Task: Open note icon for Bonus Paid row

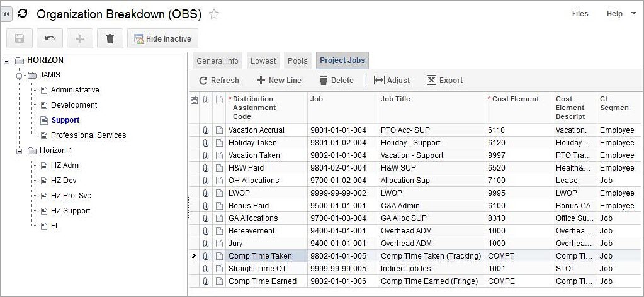Action: point(218,206)
